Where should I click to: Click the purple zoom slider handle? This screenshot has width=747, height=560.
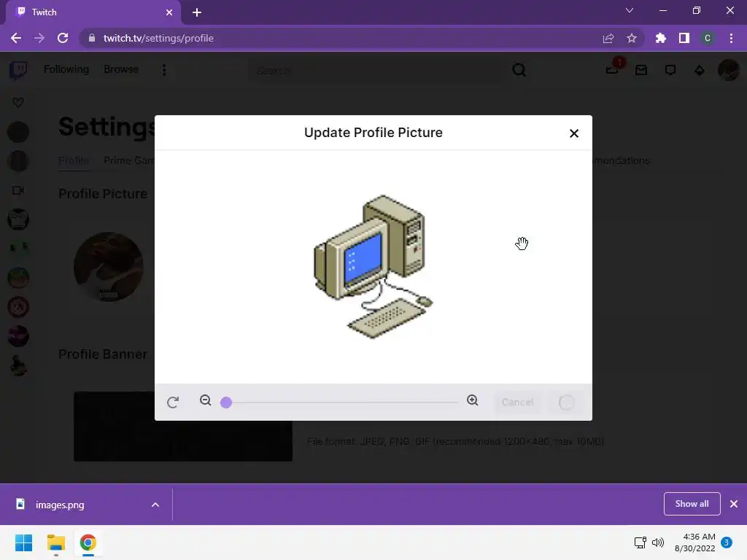[x=226, y=402]
